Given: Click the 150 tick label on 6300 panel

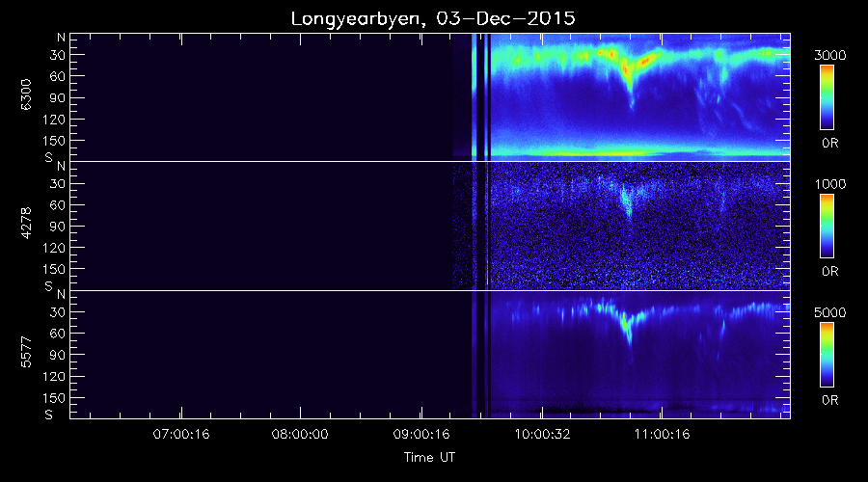Looking at the screenshot, I should (x=54, y=141).
